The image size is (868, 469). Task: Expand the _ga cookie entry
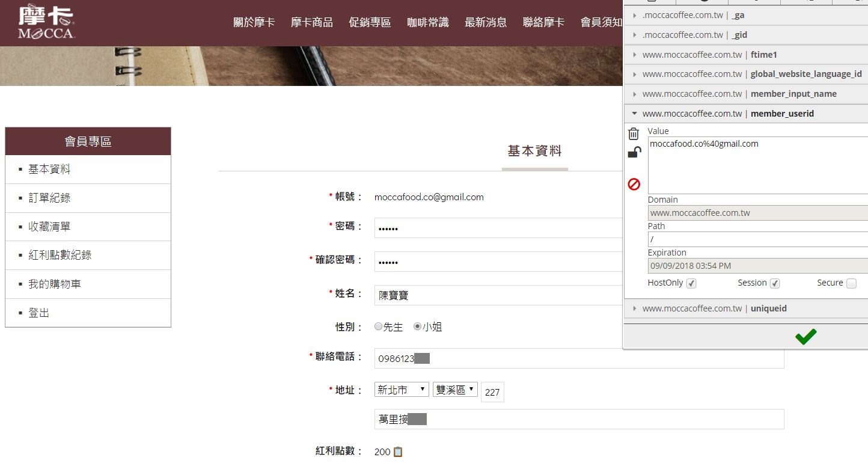(746, 15)
